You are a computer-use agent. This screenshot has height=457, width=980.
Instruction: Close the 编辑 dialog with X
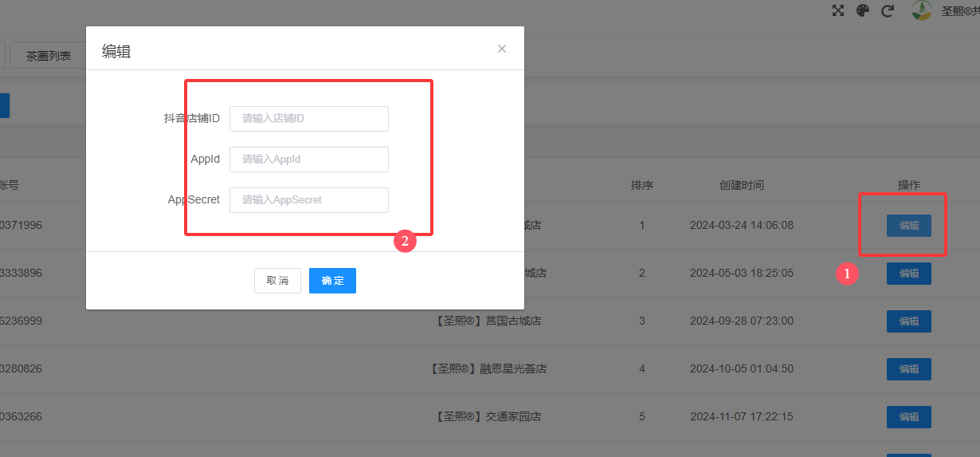(x=502, y=49)
